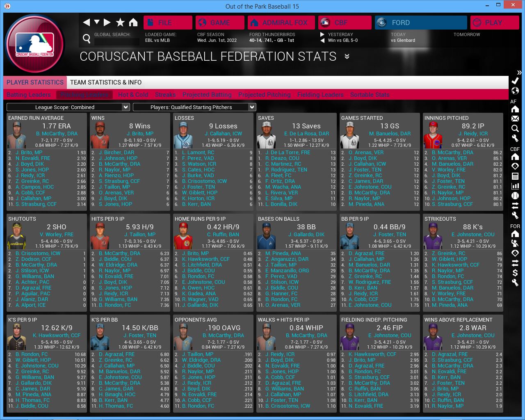Click the AF magnifier search icon
Viewport: 525px width, 420px height.
[515, 128]
